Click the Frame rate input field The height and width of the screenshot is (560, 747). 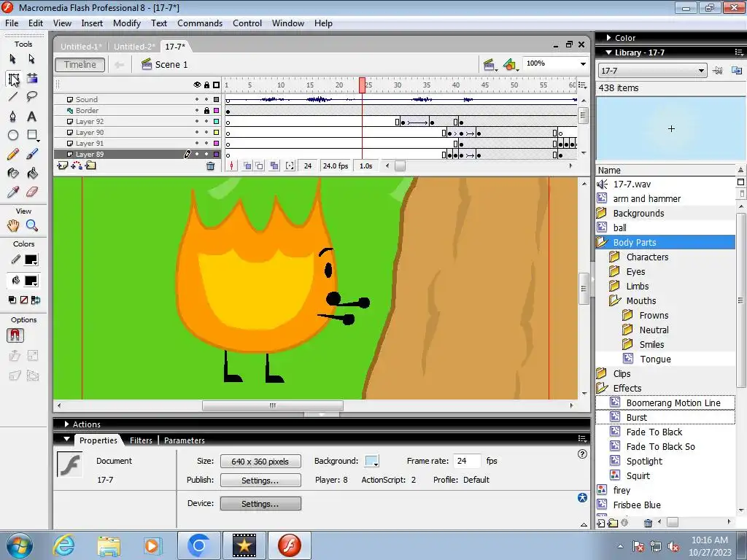point(466,461)
